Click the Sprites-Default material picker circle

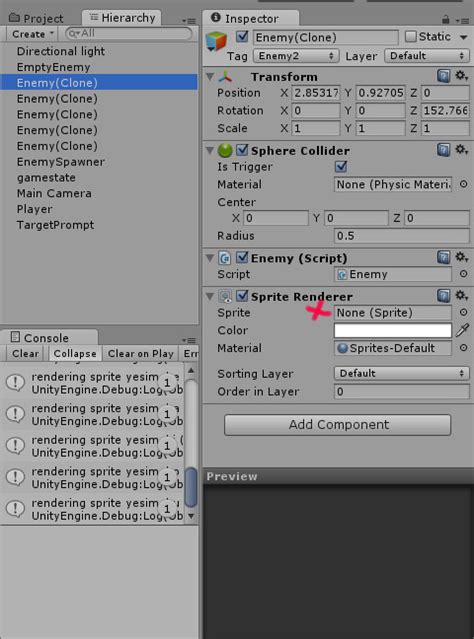click(x=463, y=348)
